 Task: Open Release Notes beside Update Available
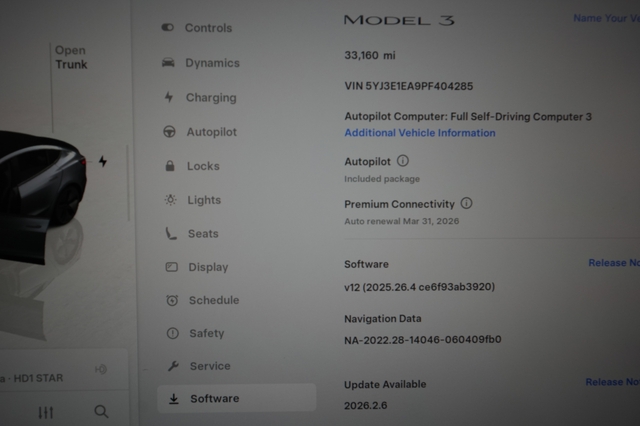(x=613, y=382)
